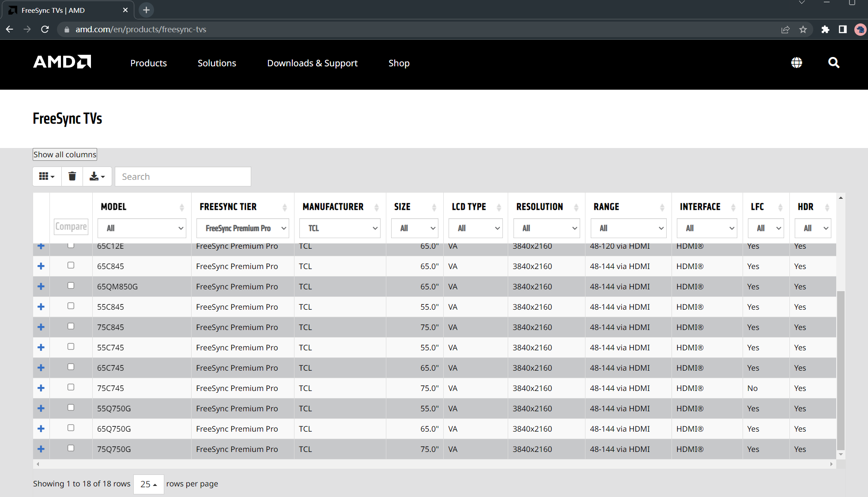Screen dimensions: 868x497
Task: Click the table Search field
Action: [183, 177]
